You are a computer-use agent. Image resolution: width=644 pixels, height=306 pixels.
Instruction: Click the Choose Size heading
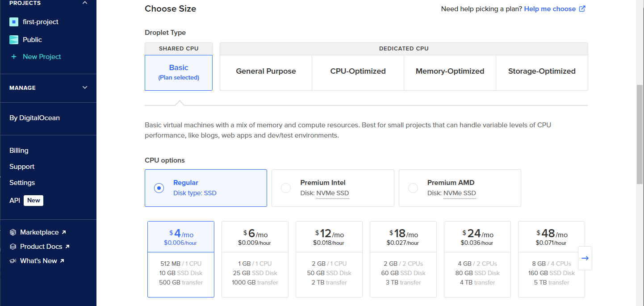pos(170,9)
